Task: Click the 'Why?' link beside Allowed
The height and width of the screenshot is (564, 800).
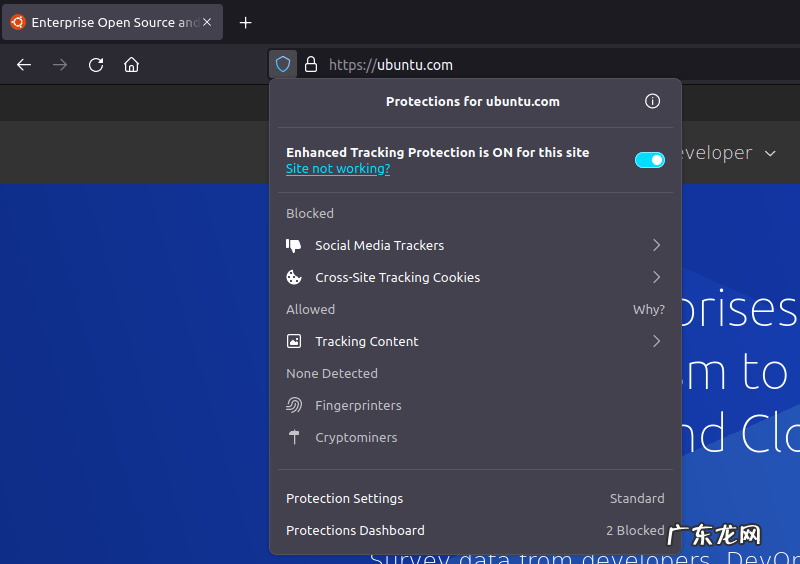Action: (648, 309)
